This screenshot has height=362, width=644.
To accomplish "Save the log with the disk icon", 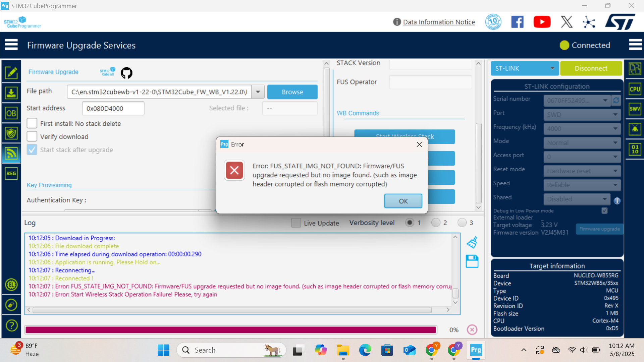I will 472,261.
